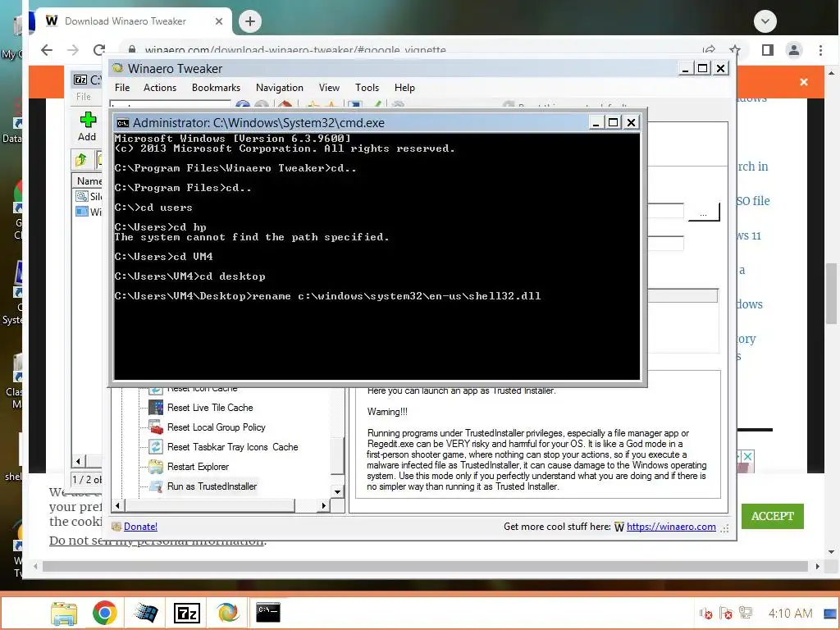Select Reset Taskbar Tray Icons Cache item
Viewport: 840px width, 630px height.
(x=232, y=447)
